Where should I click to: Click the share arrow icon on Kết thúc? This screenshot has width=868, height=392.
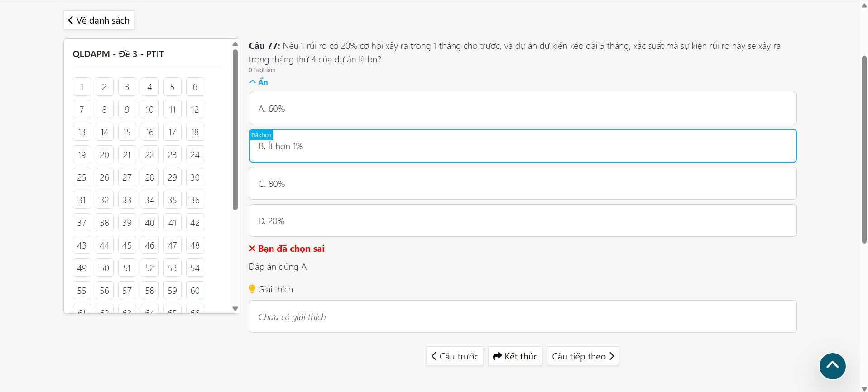(497, 356)
